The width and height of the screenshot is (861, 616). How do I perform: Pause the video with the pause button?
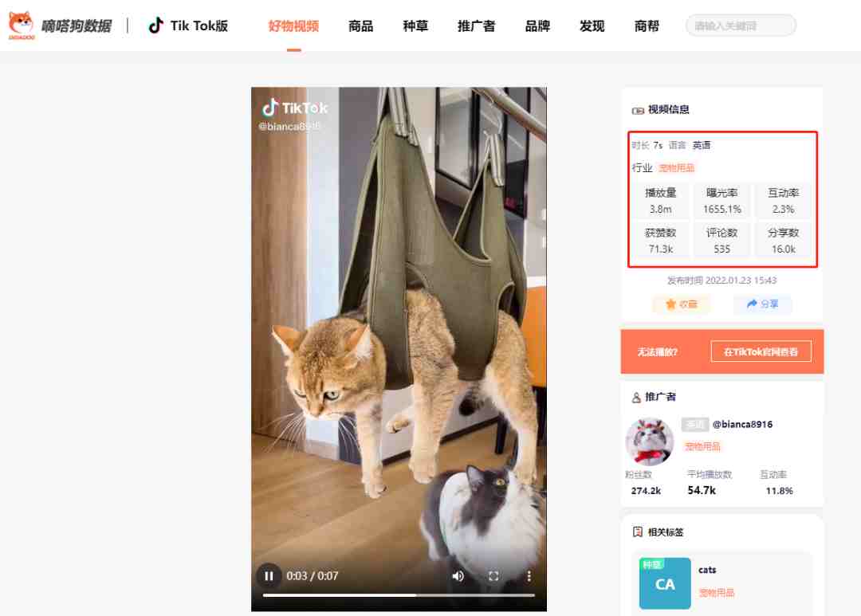(269, 576)
